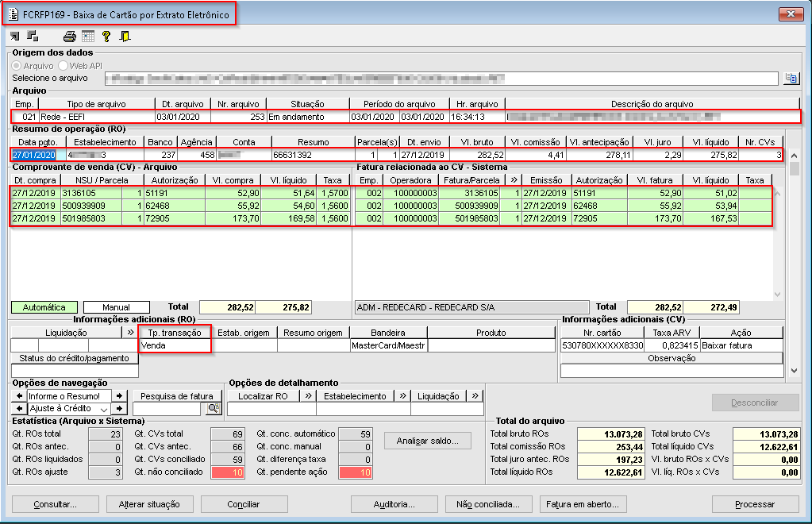Expand chevron next to Localizar RO
Viewport: 812px width, 524px height.
click(x=309, y=396)
